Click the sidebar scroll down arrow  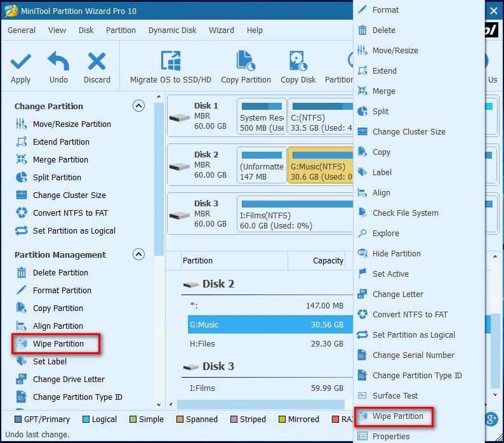tap(159, 404)
